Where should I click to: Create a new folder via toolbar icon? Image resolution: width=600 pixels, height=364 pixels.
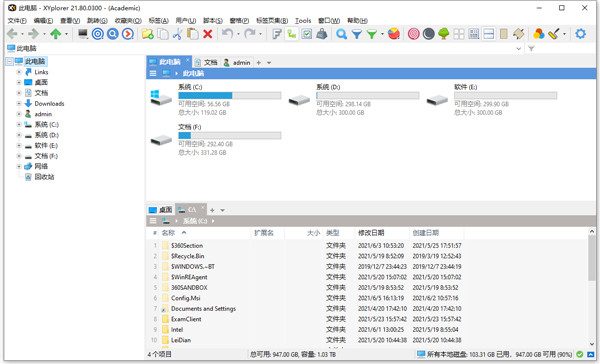148,34
